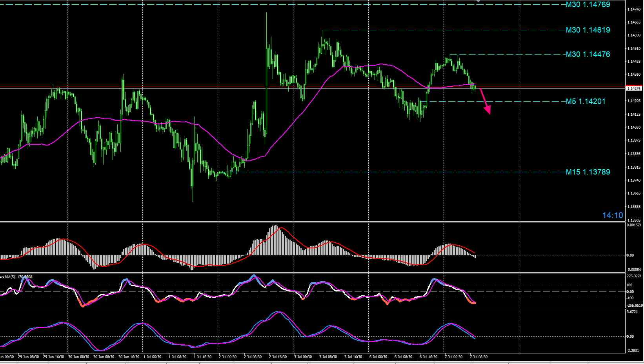This screenshot has height=364, width=644.
Task: Click price axis value 1.14590
Action: (634, 35)
